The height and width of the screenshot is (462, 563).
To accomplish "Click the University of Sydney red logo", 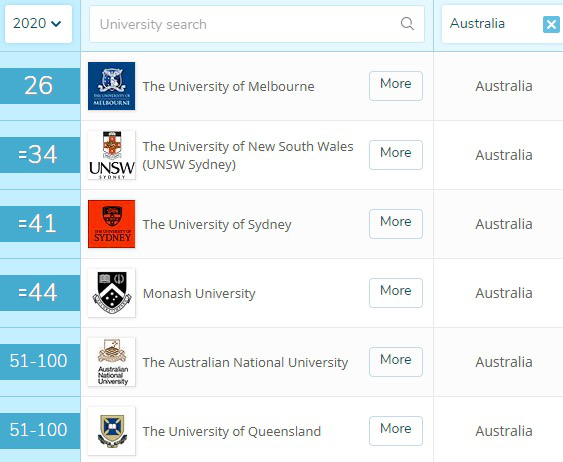I will 112,224.
